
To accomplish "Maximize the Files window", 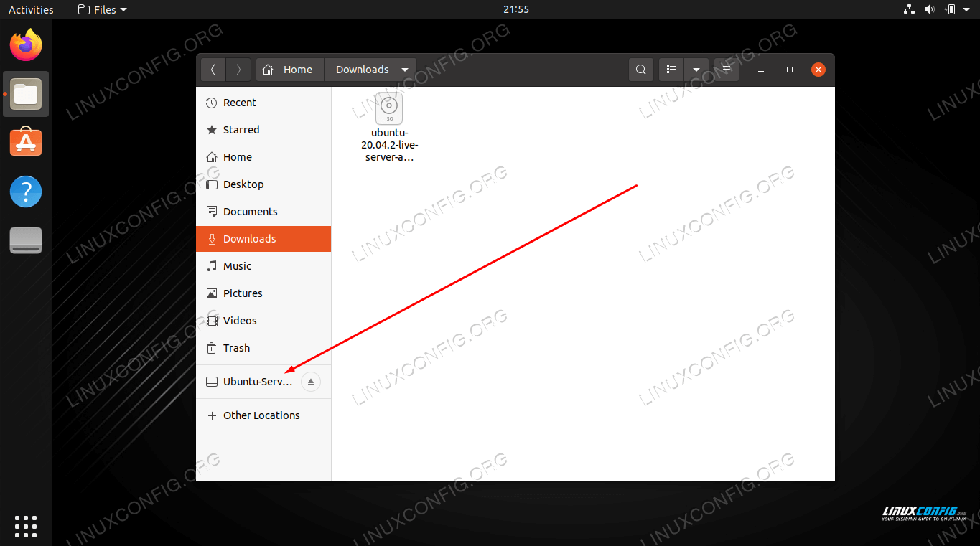I will [790, 70].
